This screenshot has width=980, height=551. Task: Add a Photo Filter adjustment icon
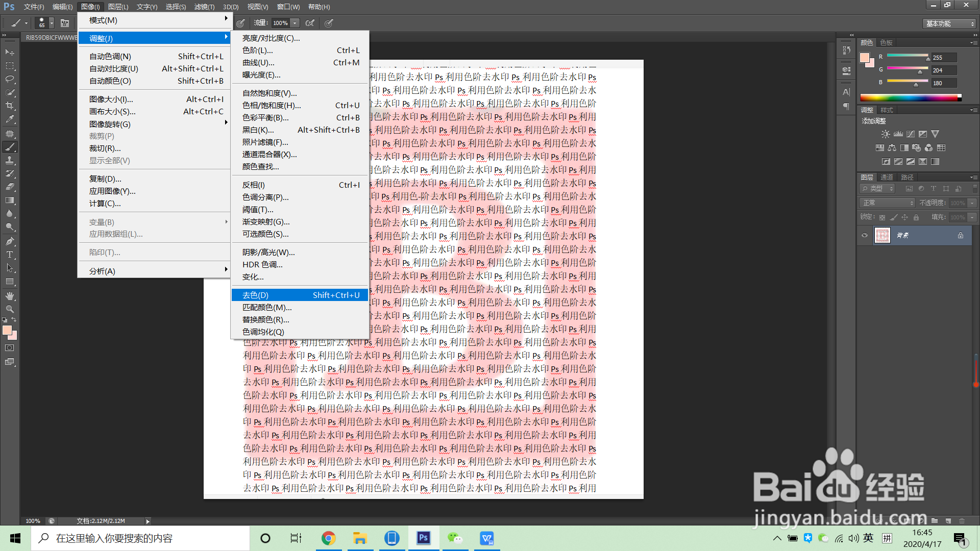pos(916,148)
